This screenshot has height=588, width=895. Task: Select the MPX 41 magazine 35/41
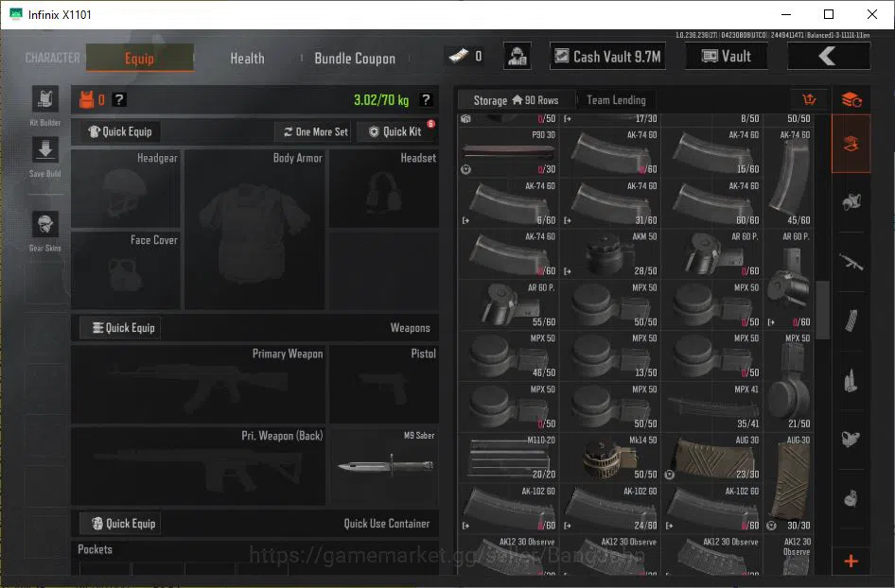point(712,406)
